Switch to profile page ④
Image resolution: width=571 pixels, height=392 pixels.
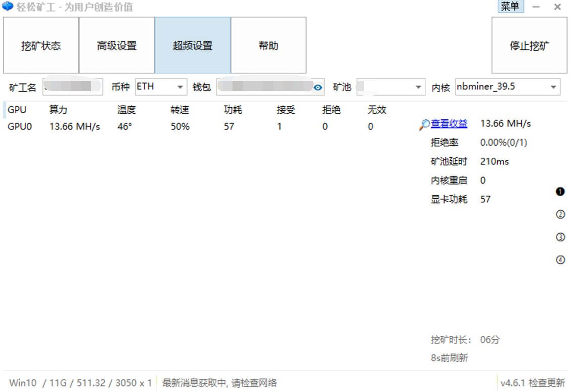coord(560,260)
